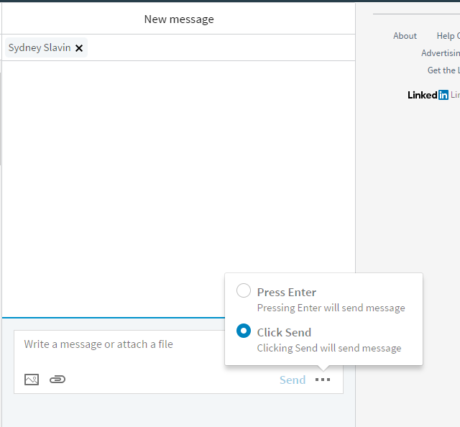Remove Sydney Slavin from recipients
The height and width of the screenshot is (427, 460).
tap(79, 48)
